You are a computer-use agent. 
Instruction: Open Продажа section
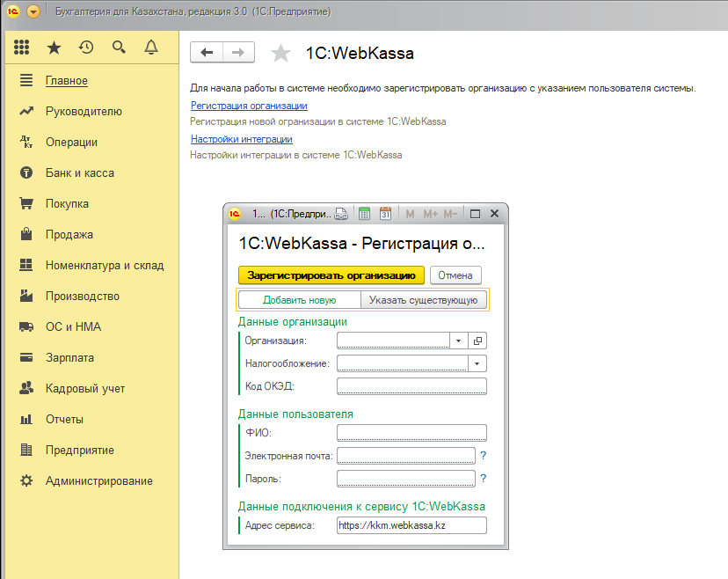pos(69,234)
